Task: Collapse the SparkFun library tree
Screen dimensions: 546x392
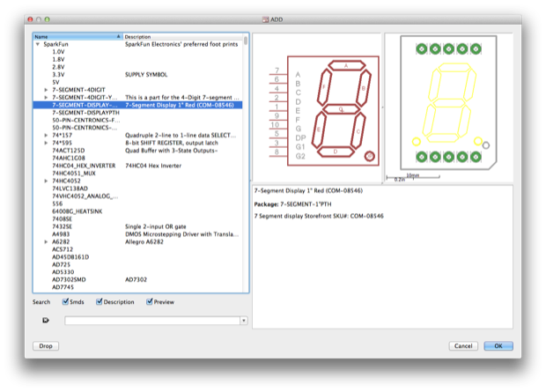Action: tap(38, 44)
